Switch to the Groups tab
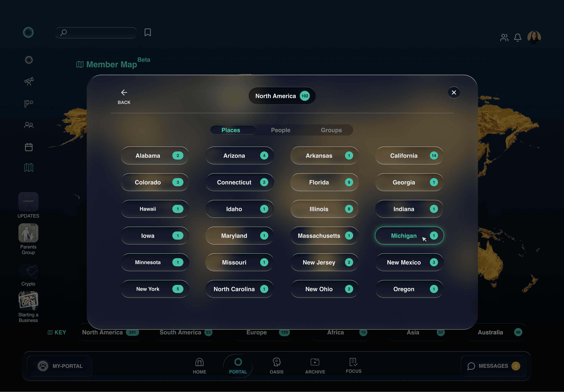Image resolution: width=564 pixels, height=392 pixels. (331, 130)
